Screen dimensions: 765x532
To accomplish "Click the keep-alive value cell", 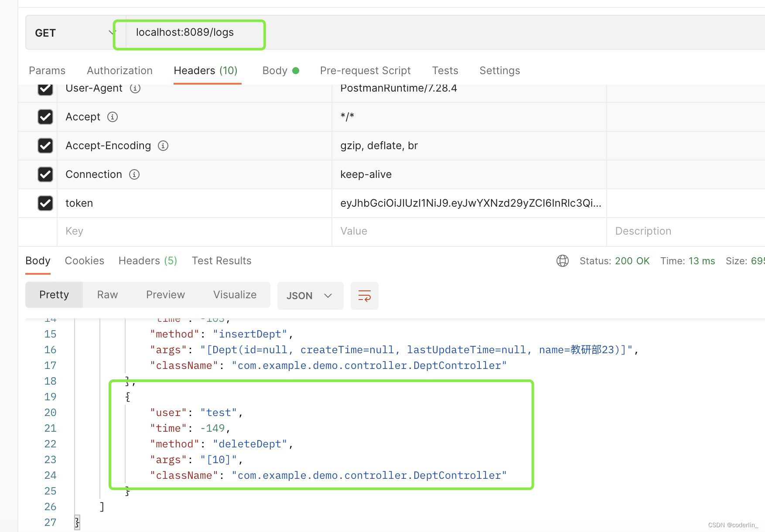I will tap(469, 174).
